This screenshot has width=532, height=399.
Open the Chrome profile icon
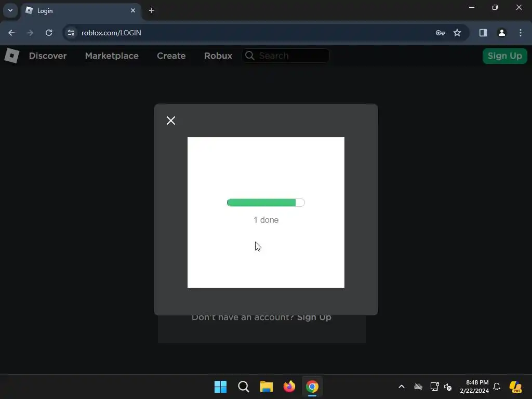(502, 33)
